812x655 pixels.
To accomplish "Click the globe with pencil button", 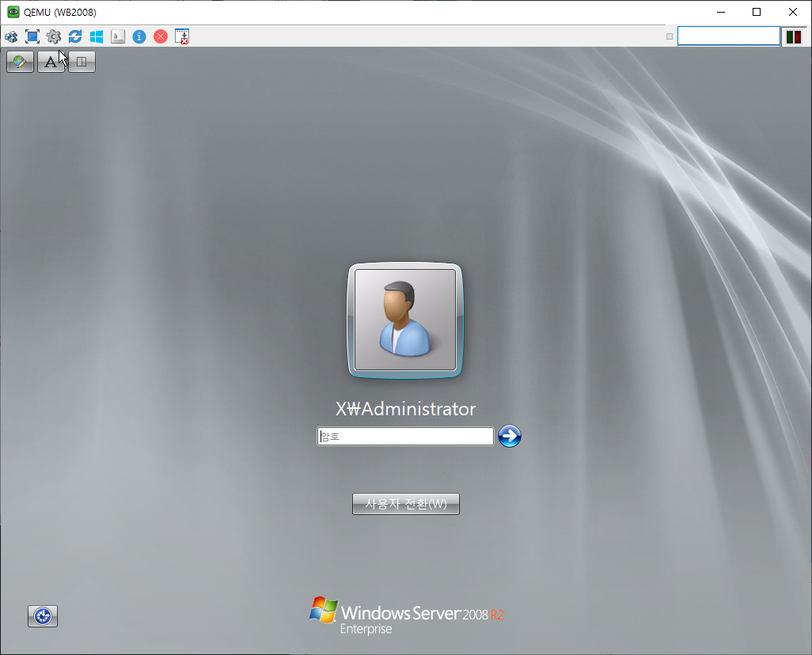I will click(21, 62).
